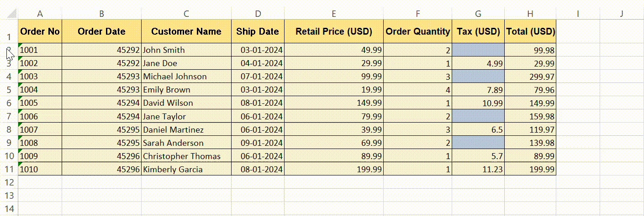644x216 pixels.
Task: Select the Michael Johnson cell
Action: (x=186, y=77)
